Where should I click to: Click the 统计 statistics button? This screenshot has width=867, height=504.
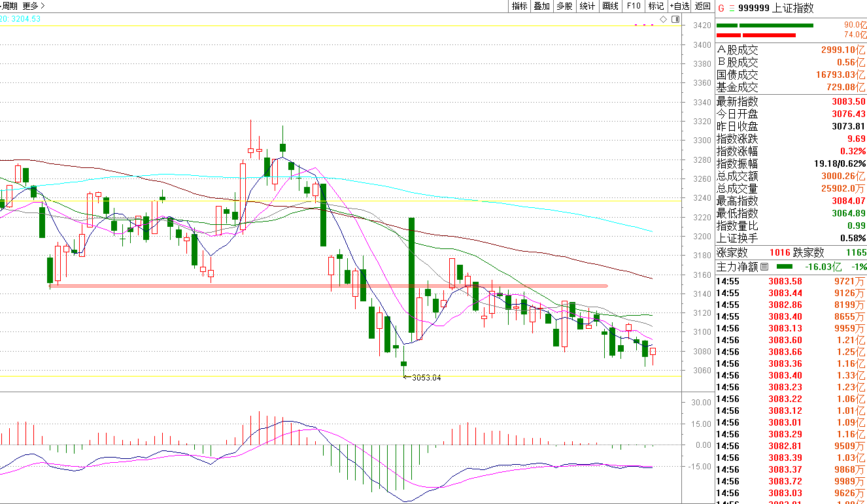(x=587, y=6)
